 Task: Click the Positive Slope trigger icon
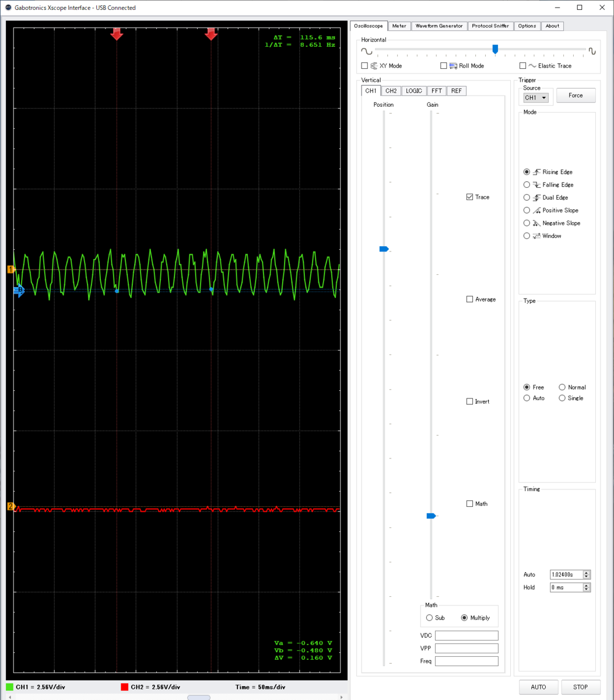pyautogui.click(x=536, y=210)
